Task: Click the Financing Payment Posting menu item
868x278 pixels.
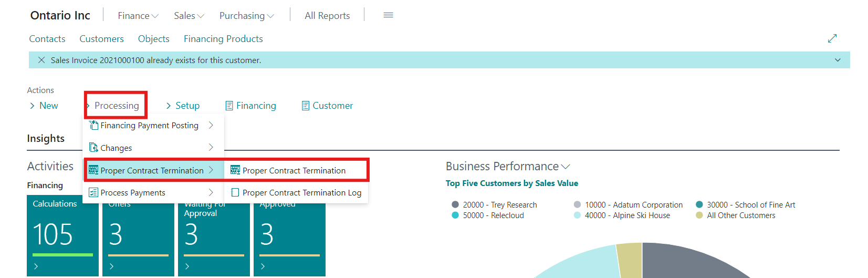Action: (149, 125)
